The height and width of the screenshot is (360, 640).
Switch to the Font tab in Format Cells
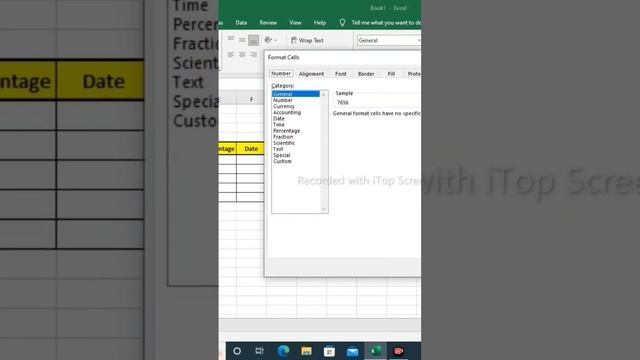point(340,74)
